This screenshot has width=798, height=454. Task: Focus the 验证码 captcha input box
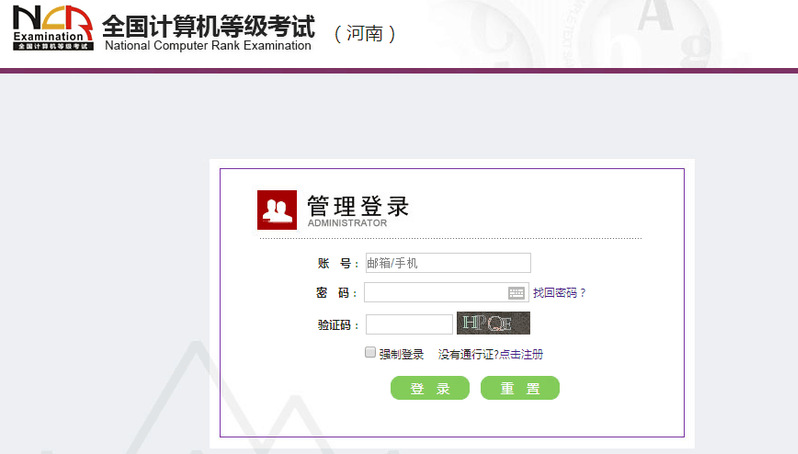pyautogui.click(x=409, y=324)
